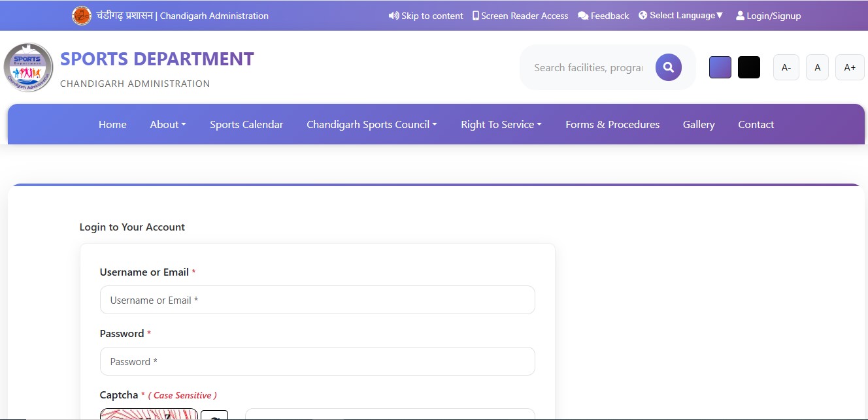
Task: Click the Username or Email field
Action: pyautogui.click(x=317, y=300)
